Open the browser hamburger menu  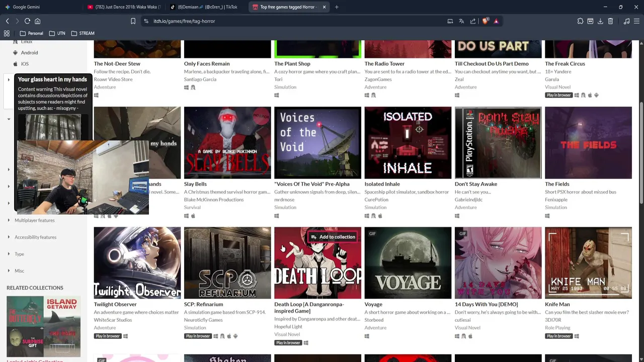click(636, 21)
